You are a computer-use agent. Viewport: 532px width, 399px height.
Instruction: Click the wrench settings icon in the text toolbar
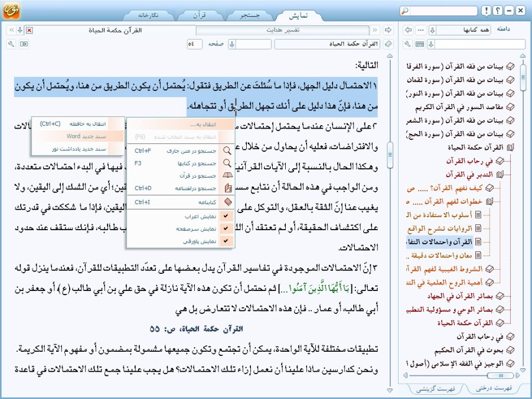tap(11, 44)
